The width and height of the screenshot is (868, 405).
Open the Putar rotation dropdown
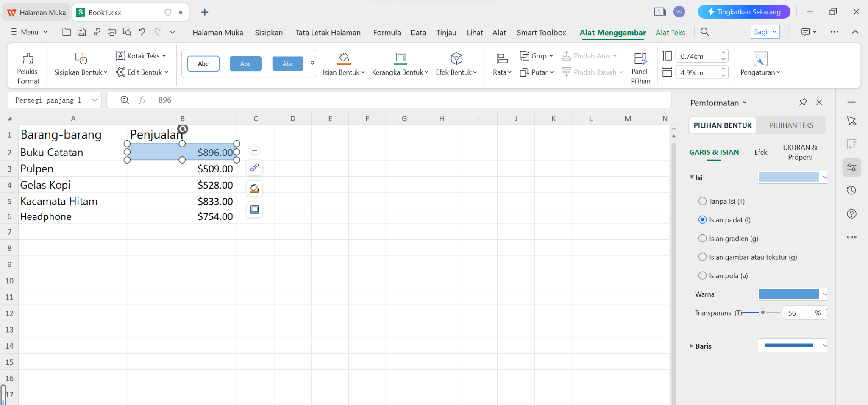[537, 72]
